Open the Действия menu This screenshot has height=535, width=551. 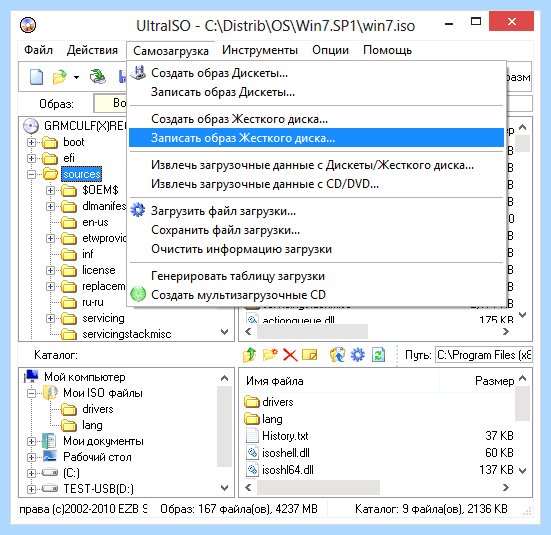(92, 50)
